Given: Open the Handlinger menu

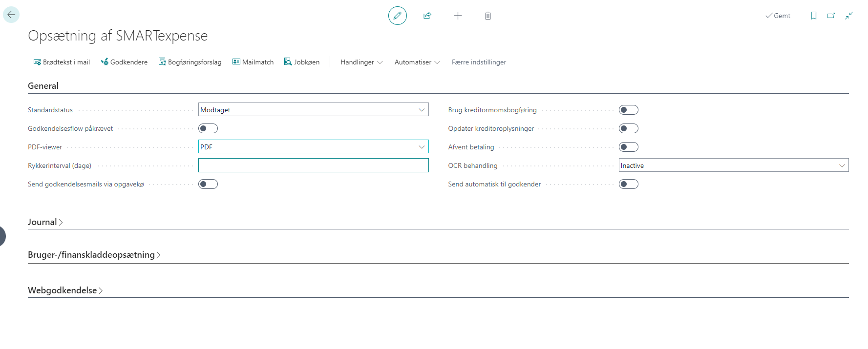Looking at the screenshot, I should [x=361, y=62].
